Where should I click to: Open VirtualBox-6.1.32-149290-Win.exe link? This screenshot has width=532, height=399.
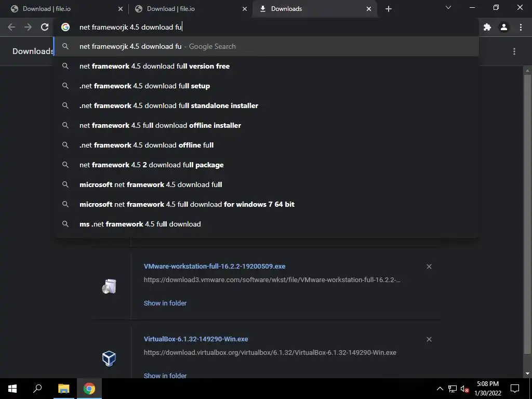pos(196,339)
